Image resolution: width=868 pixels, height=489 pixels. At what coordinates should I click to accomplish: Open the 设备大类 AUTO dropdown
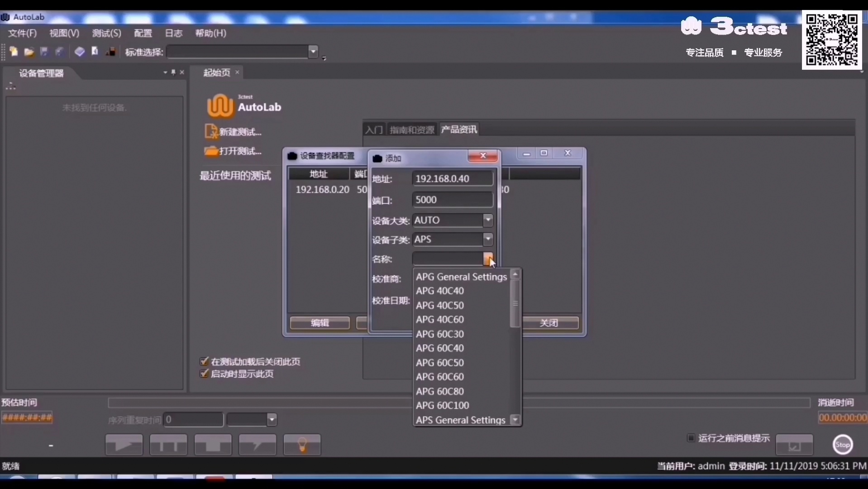click(487, 220)
